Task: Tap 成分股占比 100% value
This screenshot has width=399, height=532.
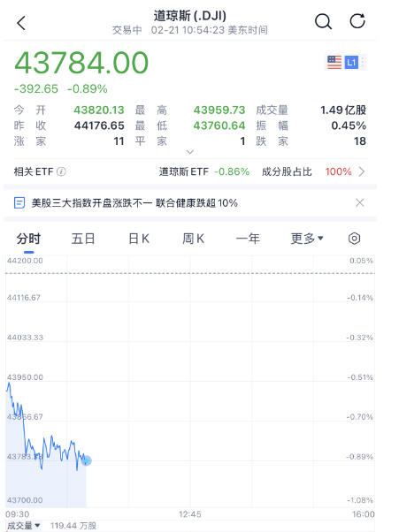Action: [338, 171]
